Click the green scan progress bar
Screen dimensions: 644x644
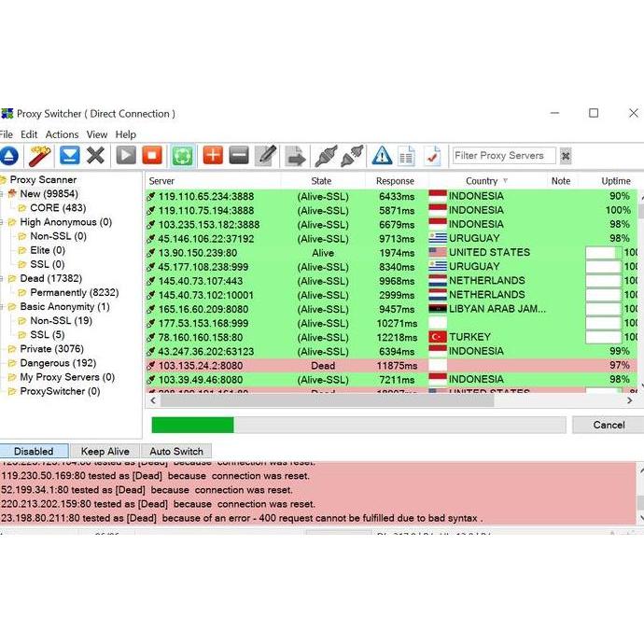tap(358, 425)
